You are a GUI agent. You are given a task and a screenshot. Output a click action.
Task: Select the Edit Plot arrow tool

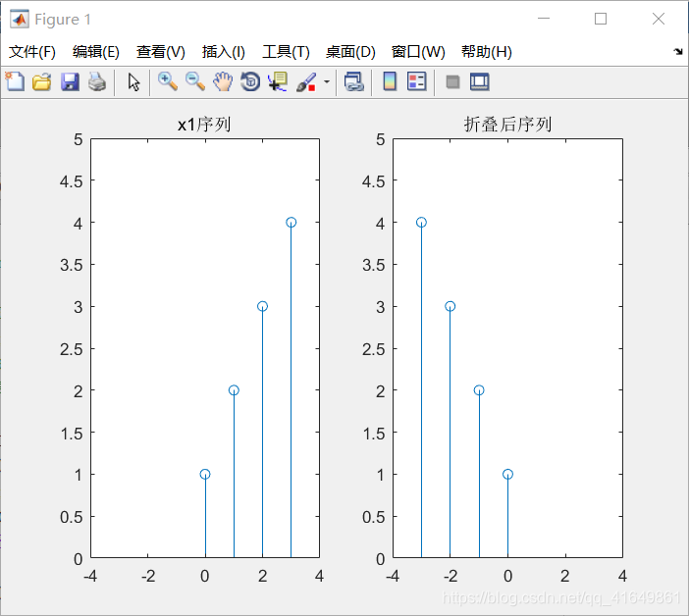(x=133, y=82)
